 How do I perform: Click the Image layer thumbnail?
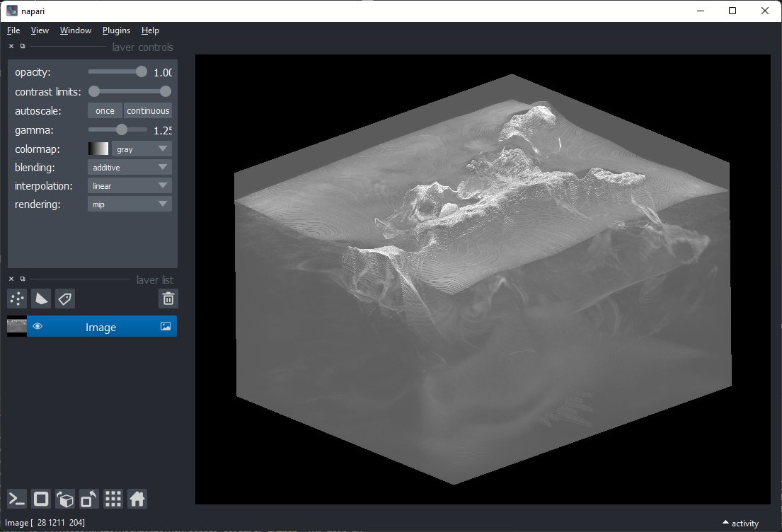tap(17, 326)
